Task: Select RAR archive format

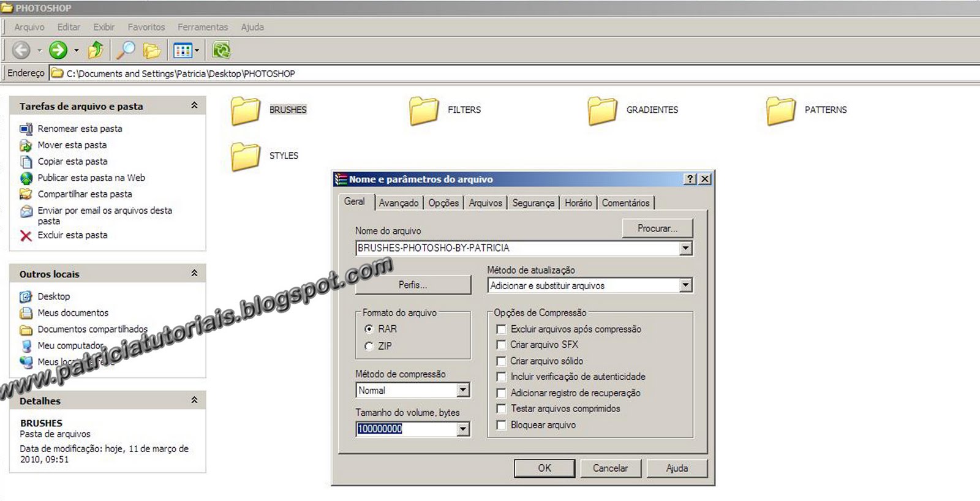Action: click(x=369, y=329)
